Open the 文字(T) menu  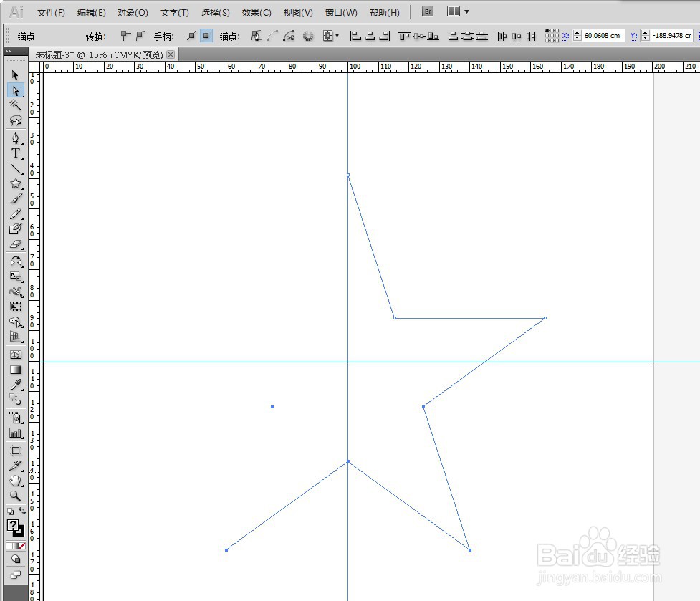[175, 12]
